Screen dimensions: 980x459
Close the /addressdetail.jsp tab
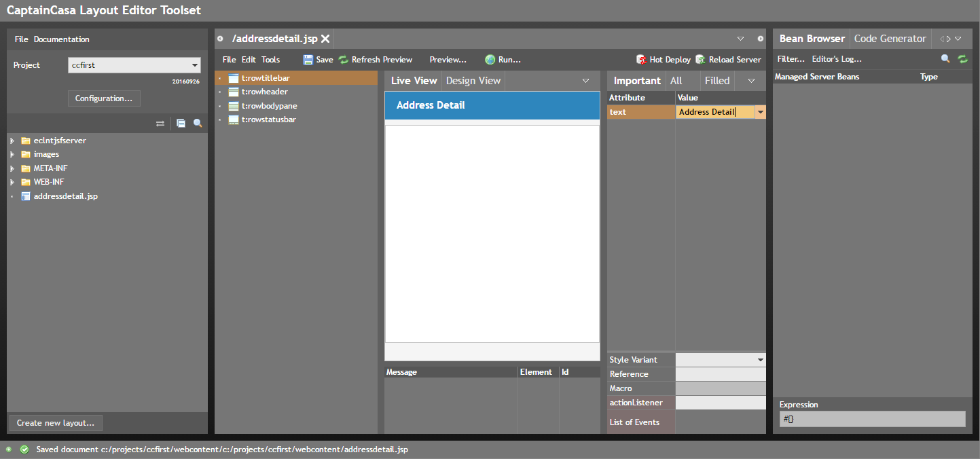tap(325, 39)
